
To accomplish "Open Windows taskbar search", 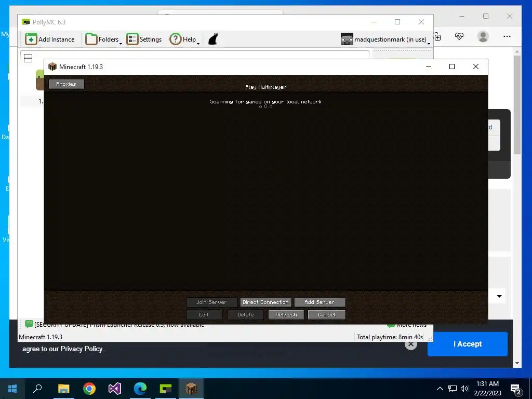I will point(37,389).
